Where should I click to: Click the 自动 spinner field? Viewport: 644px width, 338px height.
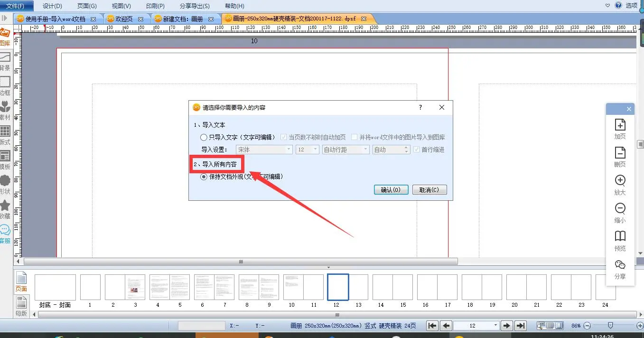tap(391, 150)
